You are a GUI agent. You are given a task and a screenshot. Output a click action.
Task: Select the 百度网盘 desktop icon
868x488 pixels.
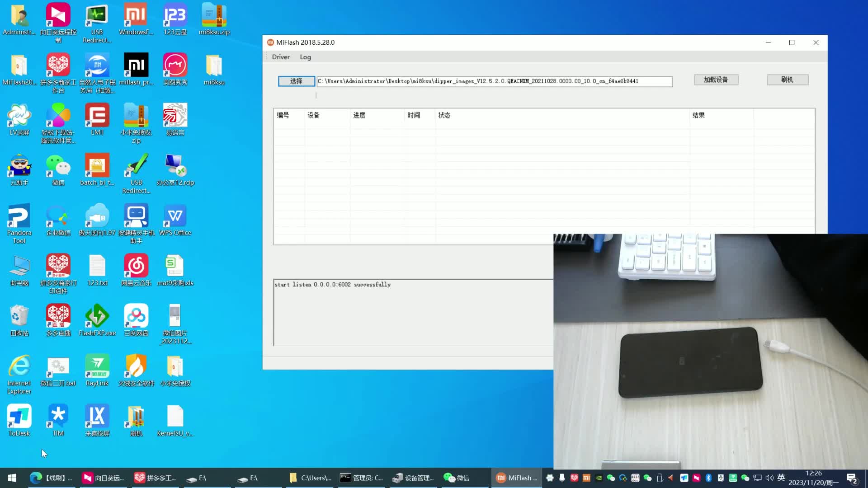[136, 320]
